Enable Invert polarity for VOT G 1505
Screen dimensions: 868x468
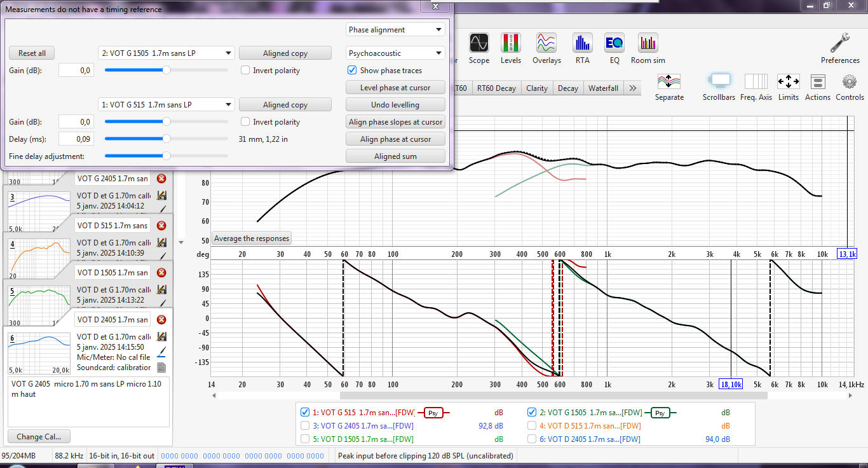(245, 71)
